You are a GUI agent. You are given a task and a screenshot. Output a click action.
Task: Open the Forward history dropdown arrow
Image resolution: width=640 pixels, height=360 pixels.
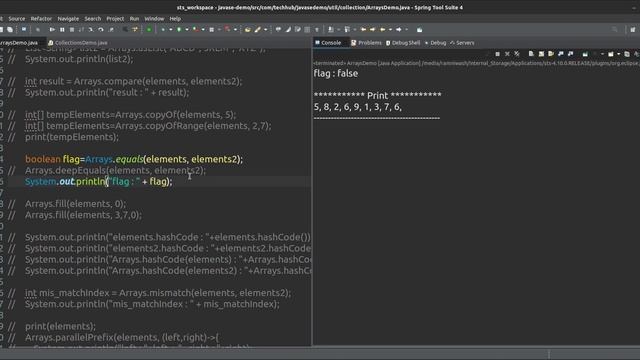[407, 29]
